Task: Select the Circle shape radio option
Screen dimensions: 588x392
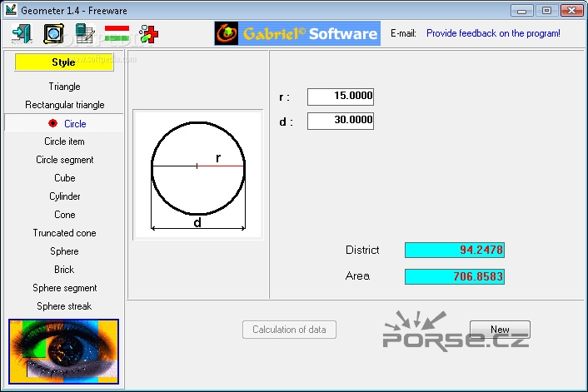Action: (x=65, y=123)
